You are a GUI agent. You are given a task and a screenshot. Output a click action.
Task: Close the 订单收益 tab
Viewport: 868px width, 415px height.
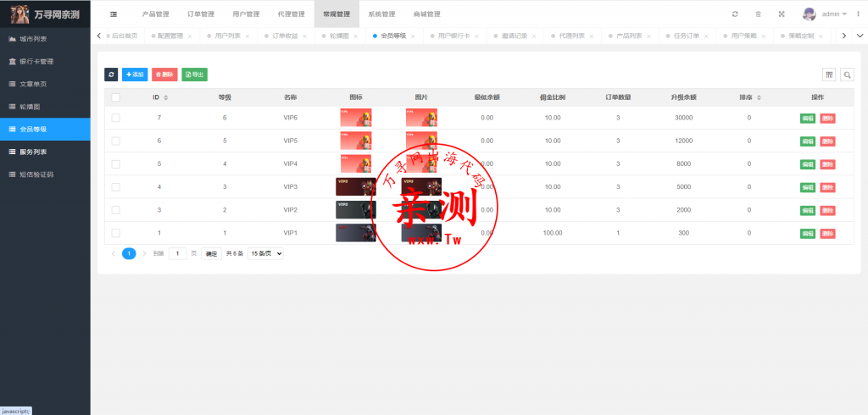(304, 36)
